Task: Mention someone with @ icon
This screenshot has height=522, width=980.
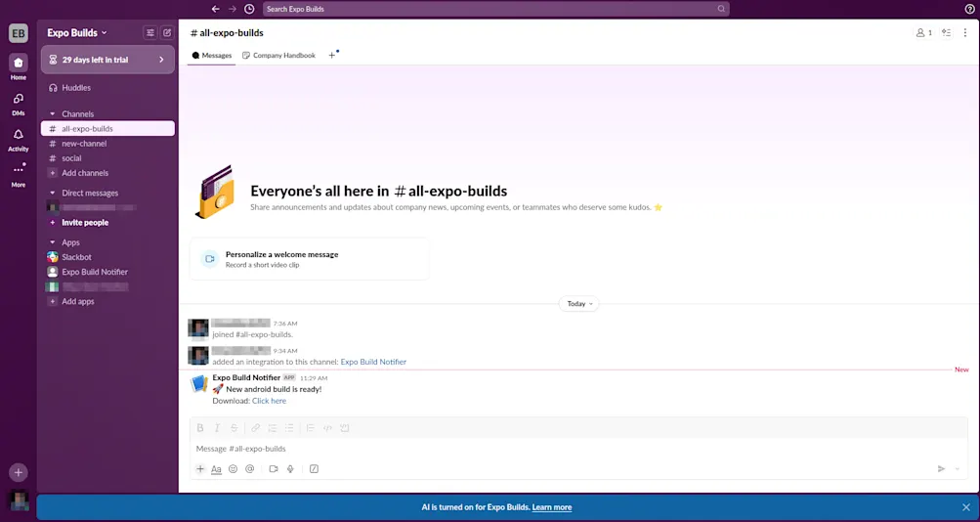Action: pyautogui.click(x=250, y=469)
